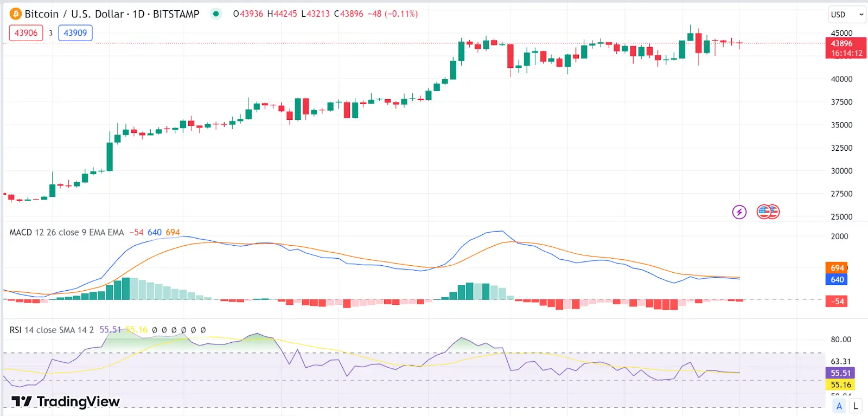The height and width of the screenshot is (416, 868).
Task: Click the O43936 open value in header
Action: [x=248, y=14]
